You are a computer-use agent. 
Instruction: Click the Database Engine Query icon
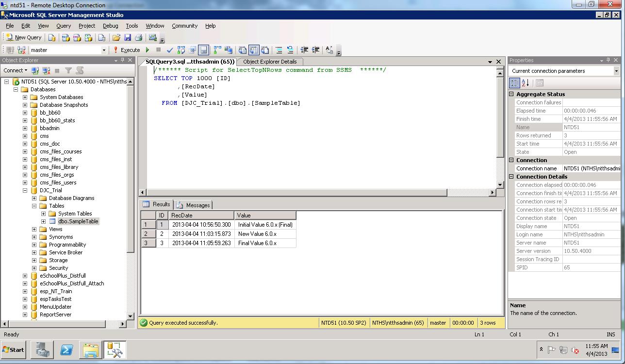click(52, 37)
